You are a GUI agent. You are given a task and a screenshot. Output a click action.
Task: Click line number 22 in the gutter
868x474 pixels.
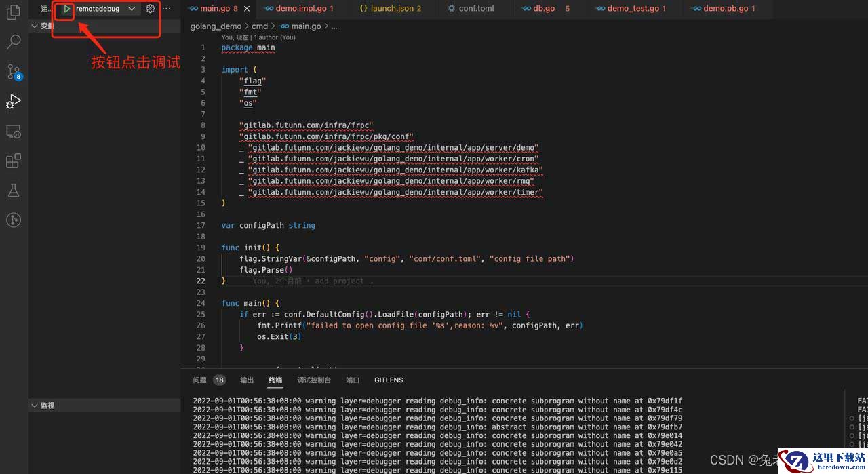point(201,281)
